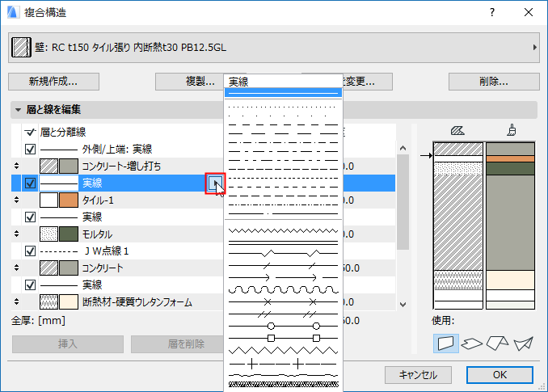
Task: Click the colored surface preview column
Action: [510, 226]
